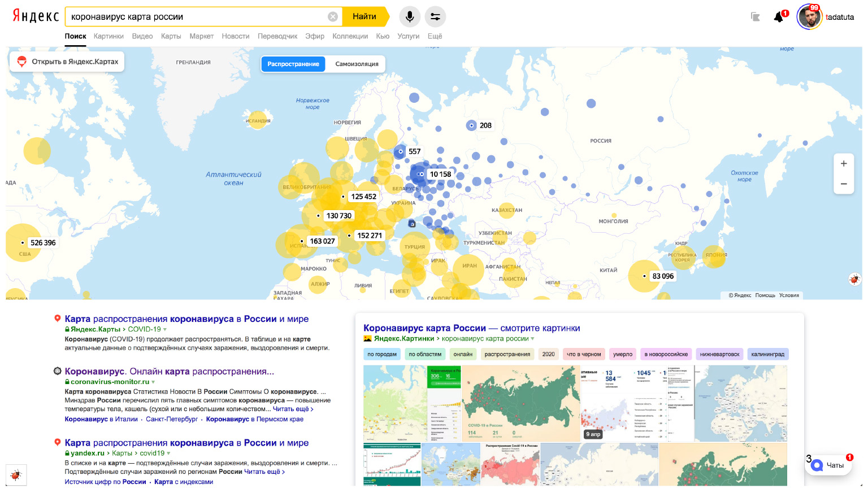Open Коронавирус. Онлайн карта распространения result

[170, 371]
